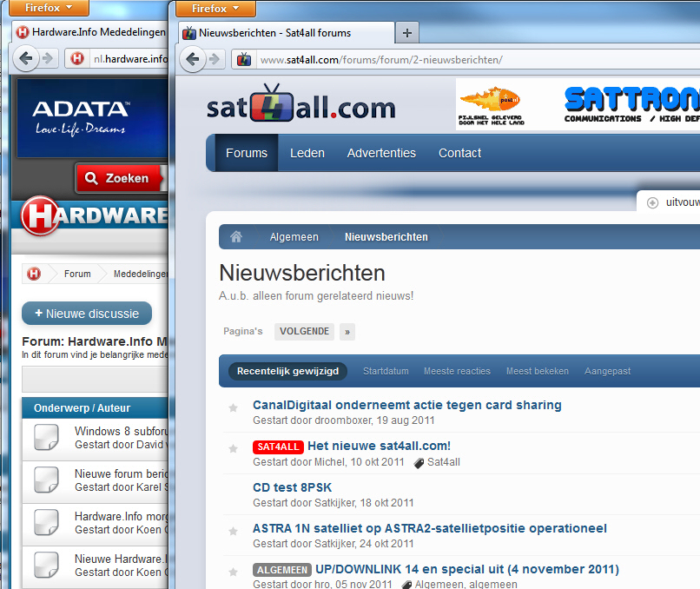Screen dimensions: 700x589
Task: Select the 'Hardware.Info Mededelingen' browser tab
Action: 90,31
